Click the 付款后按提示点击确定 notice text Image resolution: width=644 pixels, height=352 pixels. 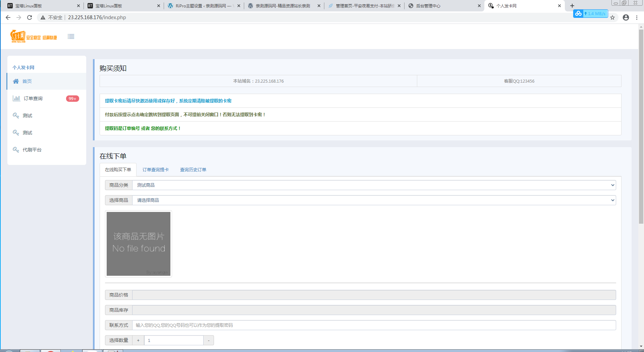point(185,115)
